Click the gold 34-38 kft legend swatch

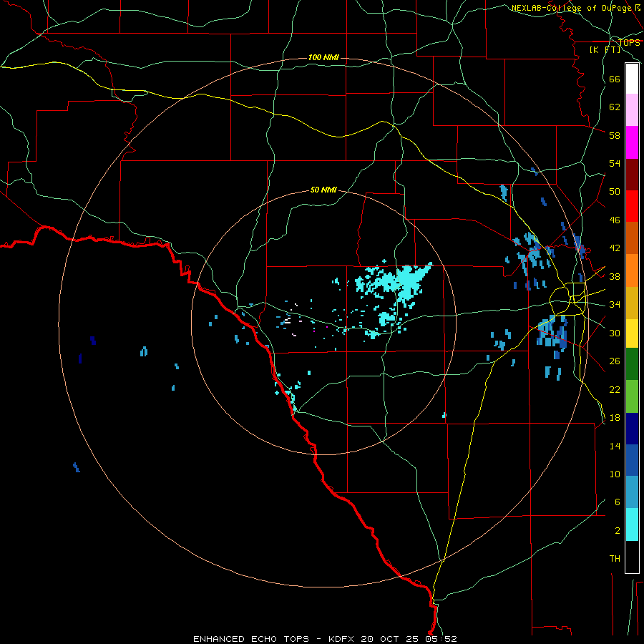coord(632,303)
